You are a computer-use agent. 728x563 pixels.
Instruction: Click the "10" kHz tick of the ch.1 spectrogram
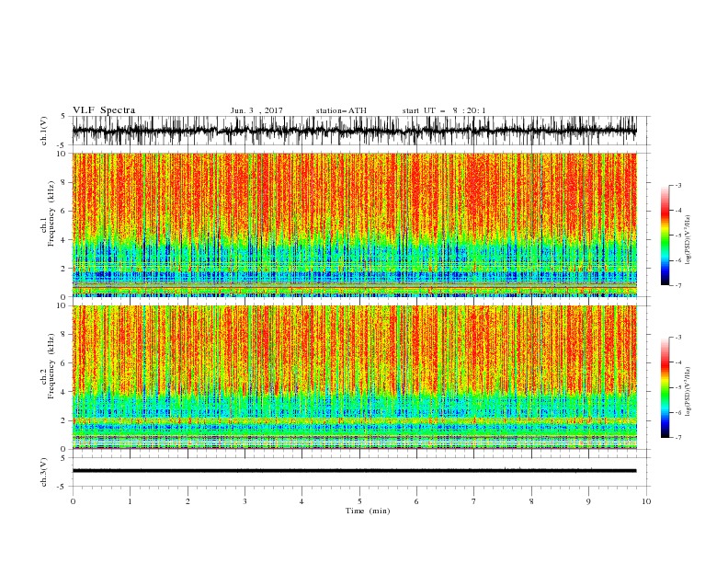[x=62, y=154]
